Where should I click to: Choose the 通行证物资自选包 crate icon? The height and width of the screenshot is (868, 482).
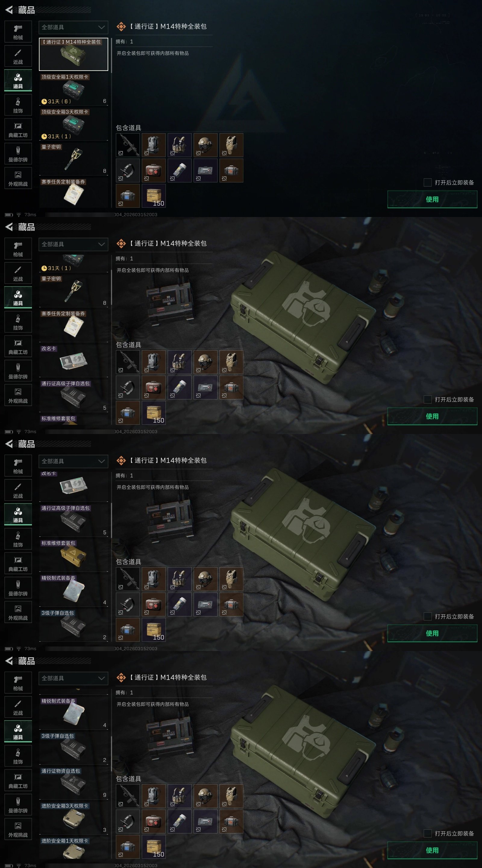tap(74, 784)
